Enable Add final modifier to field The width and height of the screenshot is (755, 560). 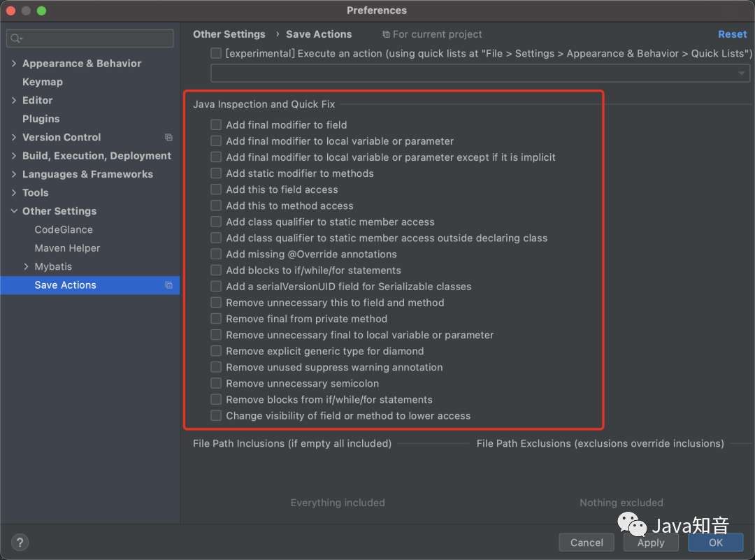[x=216, y=125]
